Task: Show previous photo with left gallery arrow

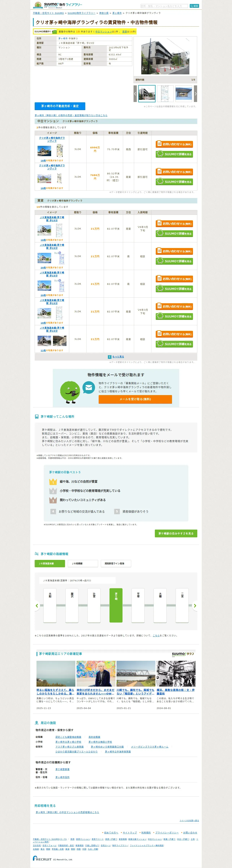Action: pos(135,94)
